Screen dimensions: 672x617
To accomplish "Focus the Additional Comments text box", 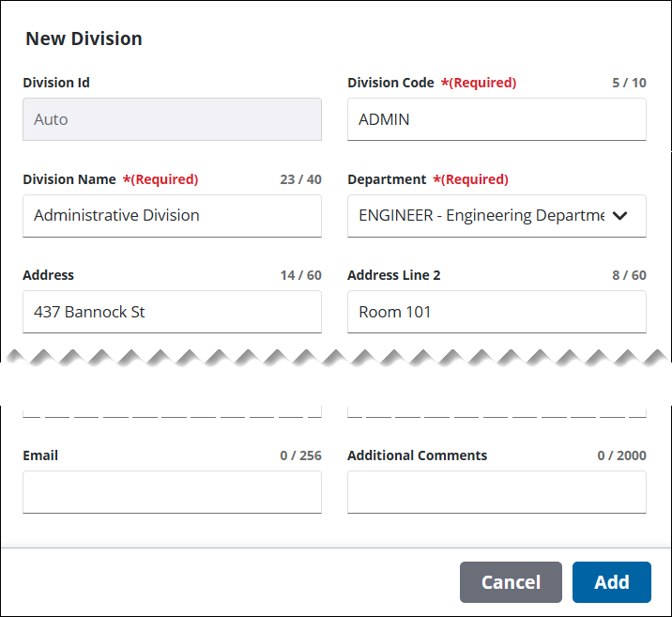I will point(496,491).
